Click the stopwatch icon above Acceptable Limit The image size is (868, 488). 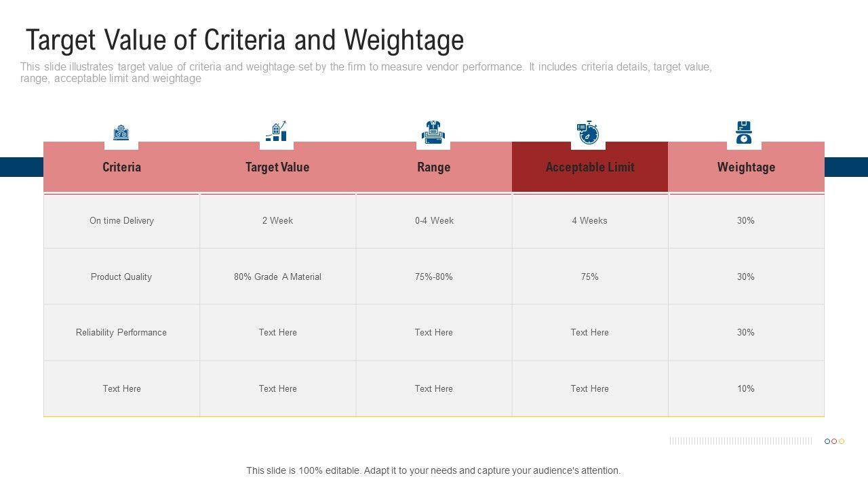coord(588,132)
